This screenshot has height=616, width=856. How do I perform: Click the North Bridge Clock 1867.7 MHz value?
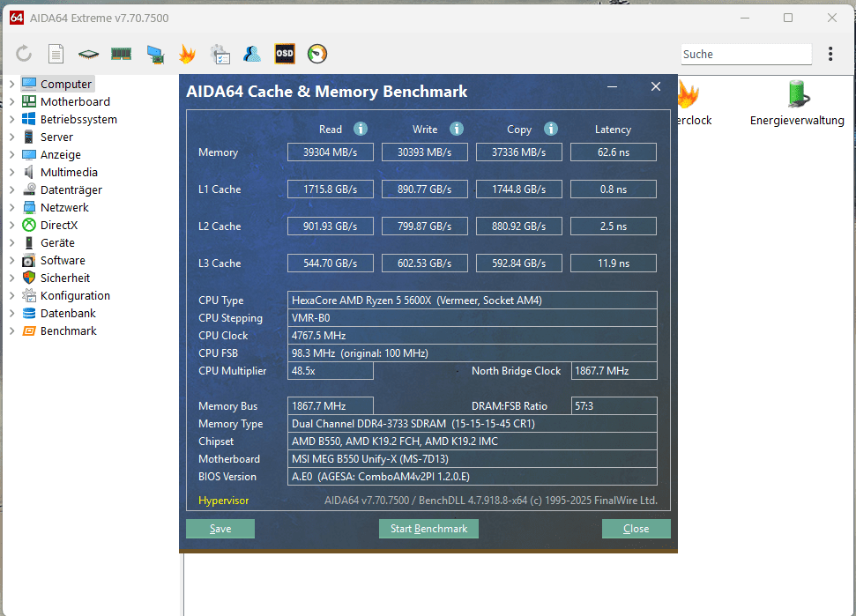tap(614, 371)
